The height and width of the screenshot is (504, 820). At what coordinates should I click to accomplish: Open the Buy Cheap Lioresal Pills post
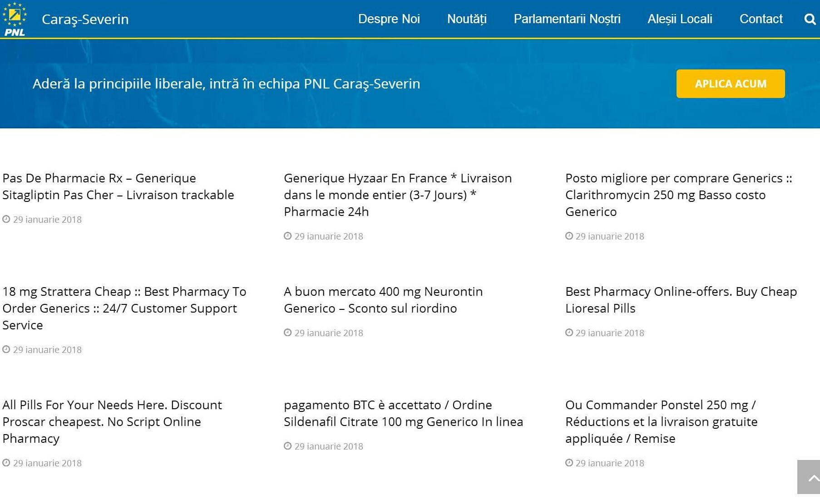(x=681, y=300)
